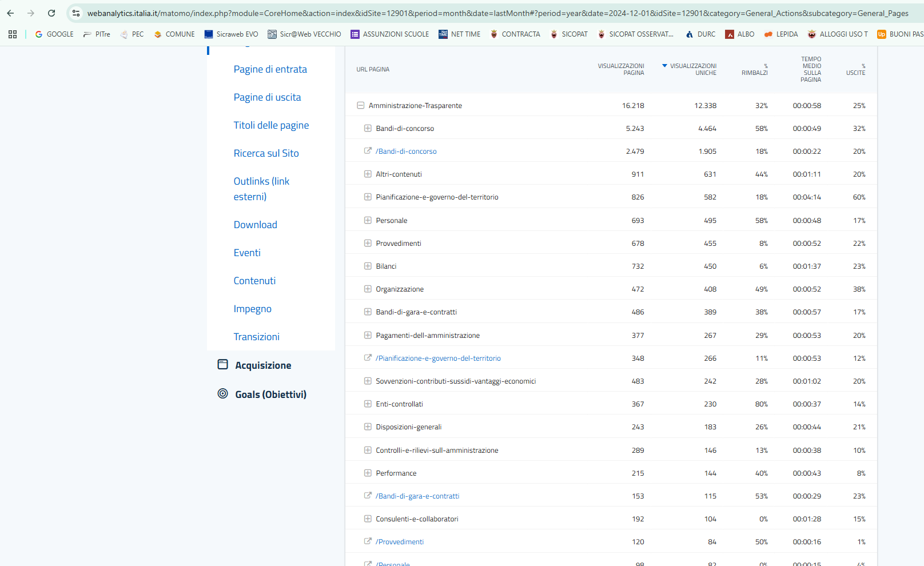Click the browser reload page icon

pyautogui.click(x=51, y=13)
